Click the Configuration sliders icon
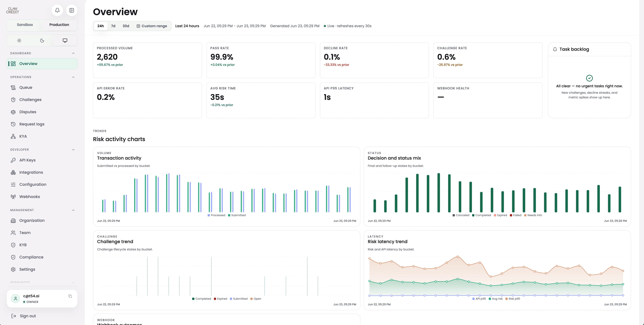The width and height of the screenshot is (644, 325). [x=13, y=184]
